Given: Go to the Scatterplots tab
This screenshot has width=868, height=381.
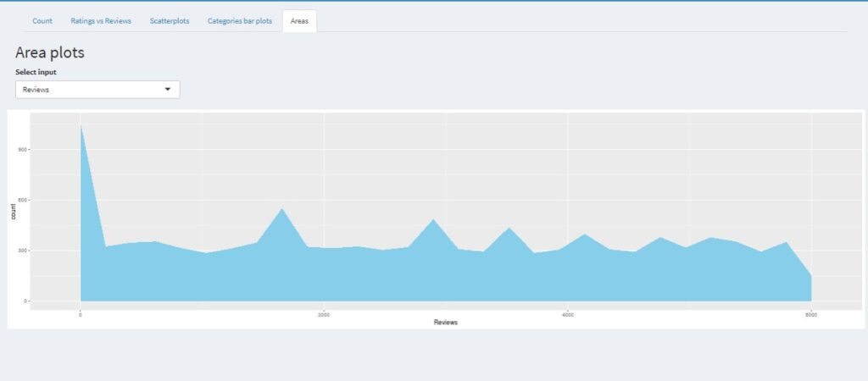Looking at the screenshot, I should click(170, 20).
